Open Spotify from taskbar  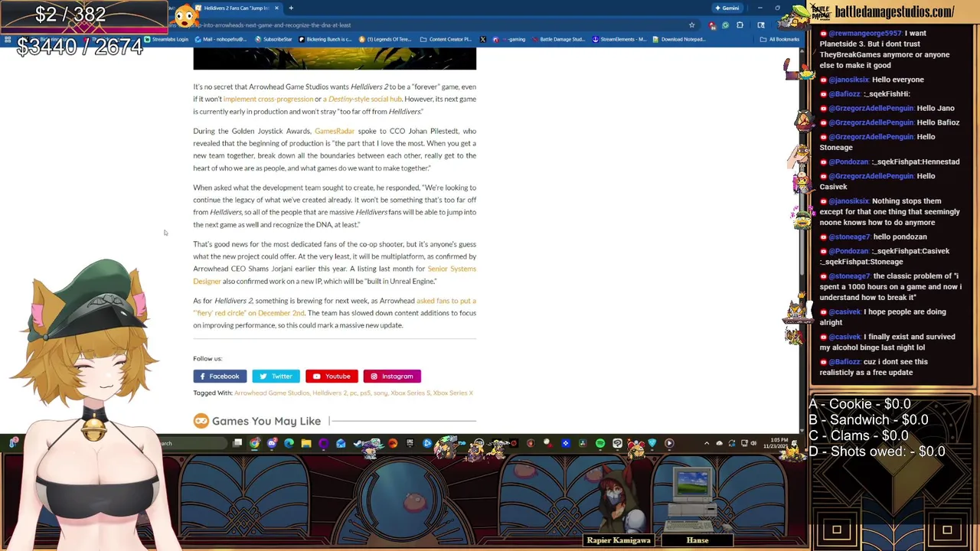(x=599, y=443)
